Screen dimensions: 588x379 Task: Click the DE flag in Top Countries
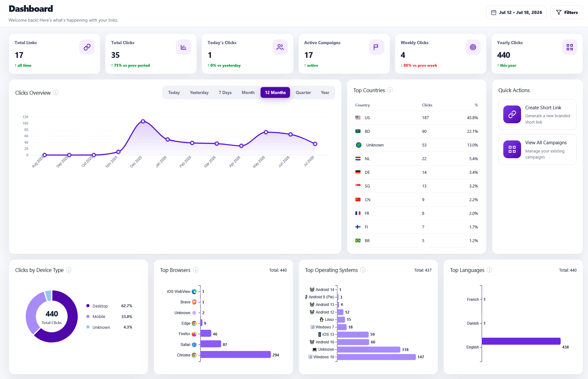[358, 172]
